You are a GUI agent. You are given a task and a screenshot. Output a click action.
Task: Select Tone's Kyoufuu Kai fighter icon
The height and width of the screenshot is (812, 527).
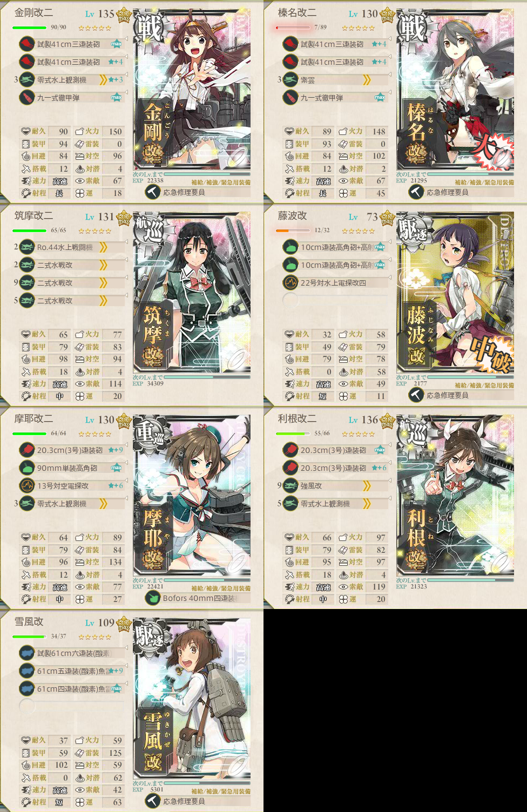tap(290, 486)
